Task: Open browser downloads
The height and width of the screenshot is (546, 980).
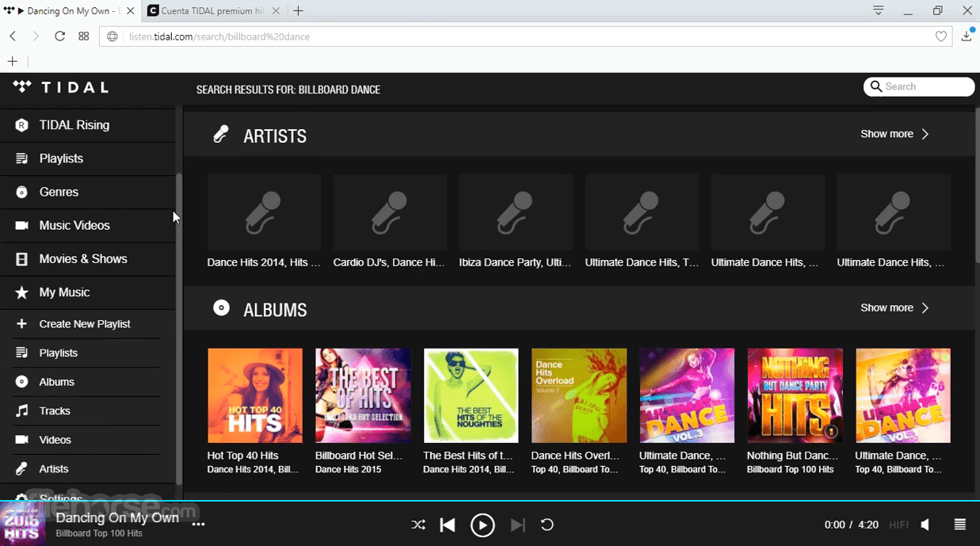Action: coord(967,36)
